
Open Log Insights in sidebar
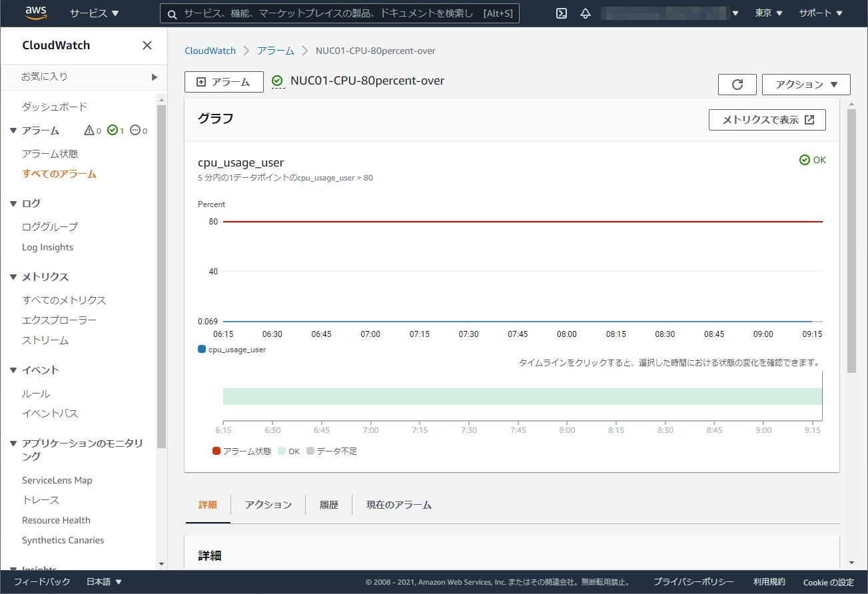pos(47,247)
